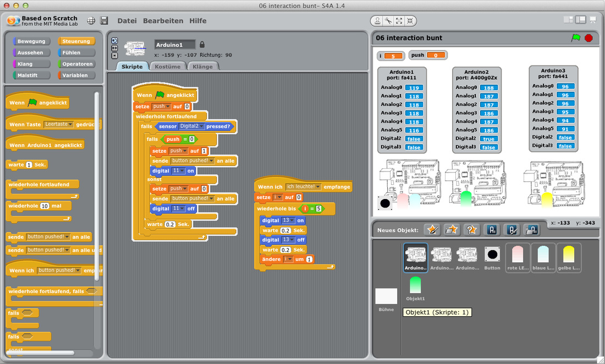
Task: Click the green flag to start scripts
Action: pos(576,38)
